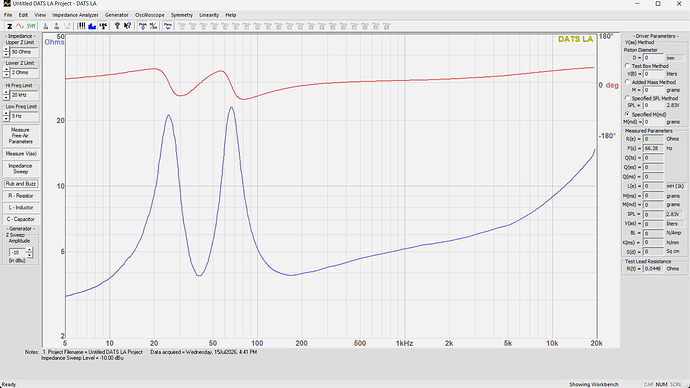Click the blue memory toolbar icon
This screenshot has height=388, width=690.
pos(168,26)
